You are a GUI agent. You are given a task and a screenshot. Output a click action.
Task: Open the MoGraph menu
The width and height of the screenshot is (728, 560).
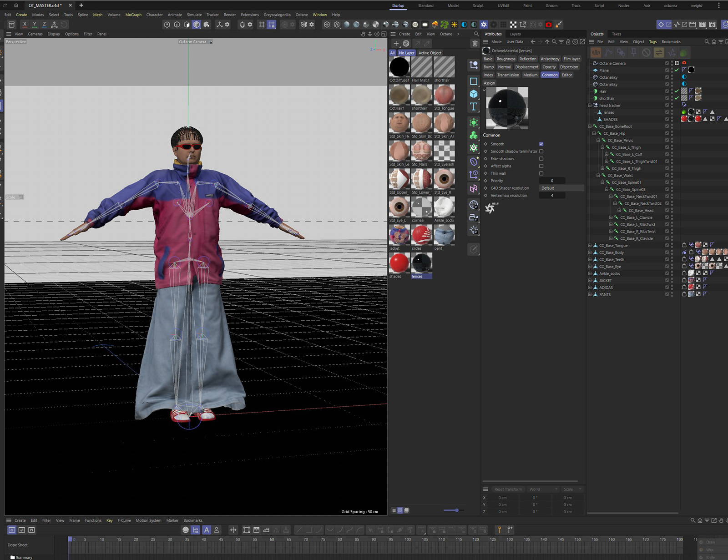tap(133, 15)
